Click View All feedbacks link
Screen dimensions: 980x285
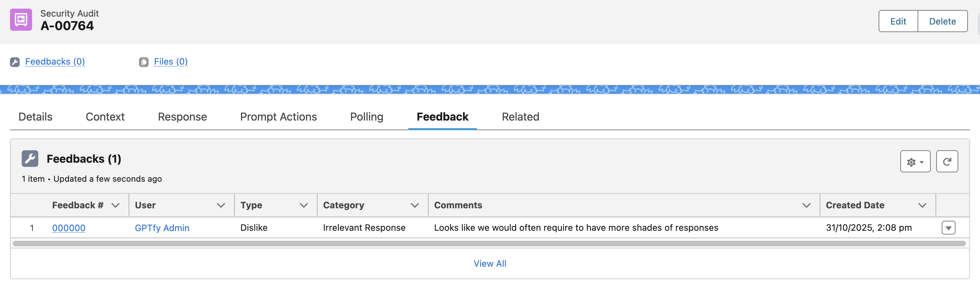(490, 264)
